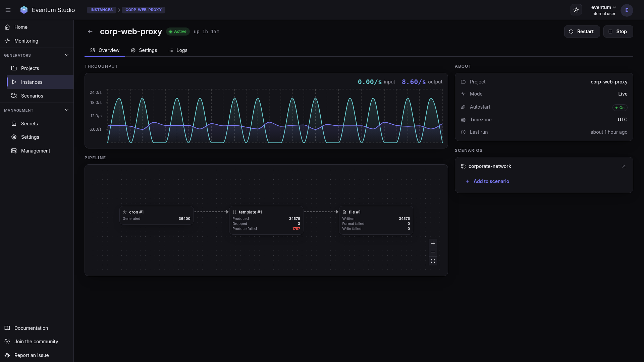Select the cron #1 pipeline node
The width and height of the screenshot is (644, 362).
[x=156, y=215]
